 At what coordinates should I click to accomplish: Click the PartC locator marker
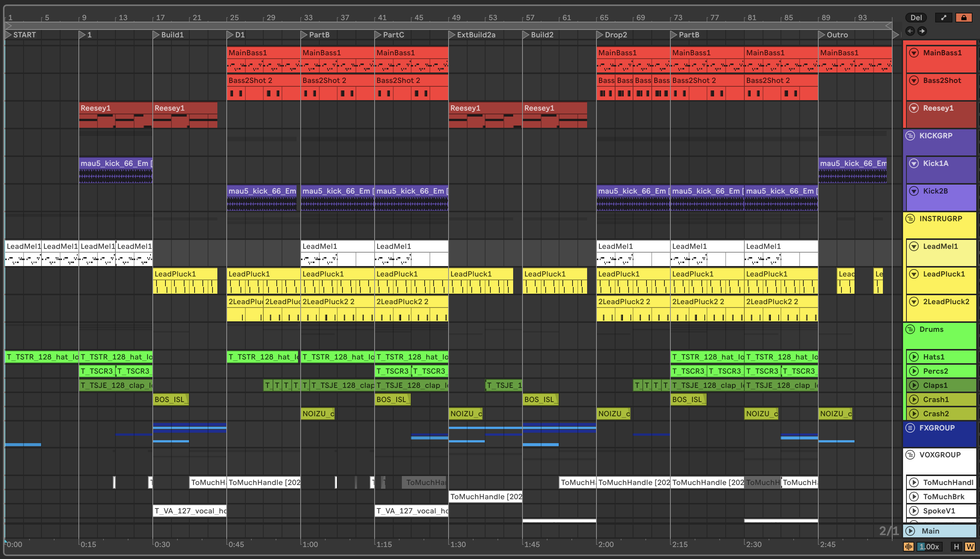click(390, 34)
